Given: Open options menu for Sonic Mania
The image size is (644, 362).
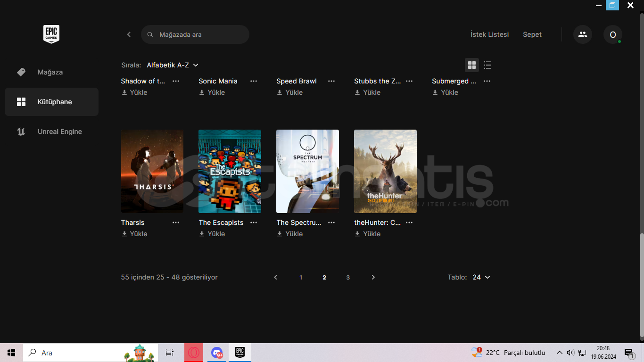Looking at the screenshot, I should click(254, 81).
